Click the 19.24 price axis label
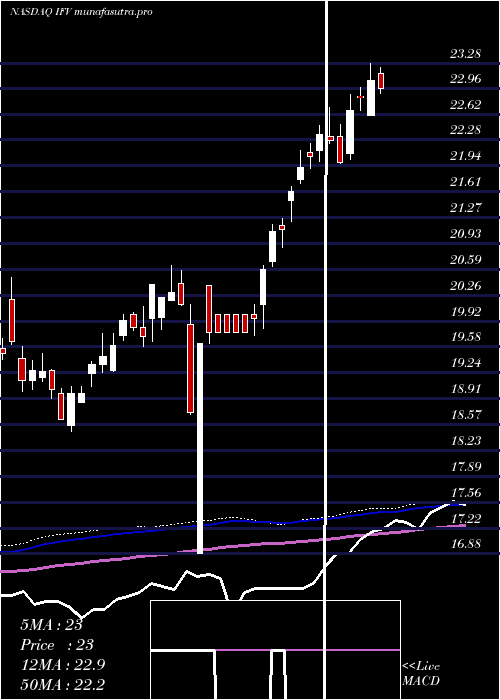This screenshot has height=700, width=500. pos(465,362)
